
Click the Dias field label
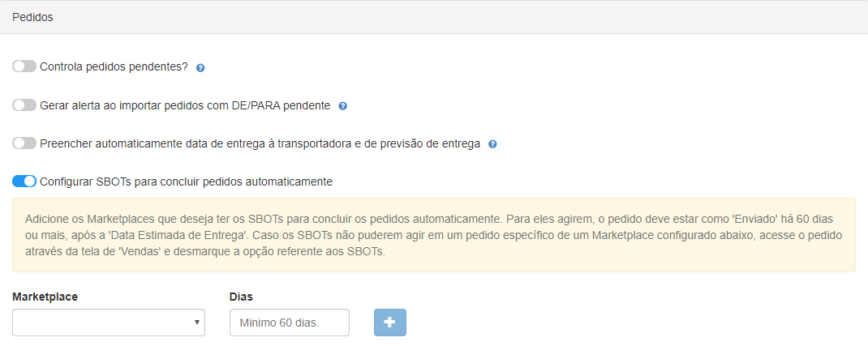pyautogui.click(x=242, y=297)
